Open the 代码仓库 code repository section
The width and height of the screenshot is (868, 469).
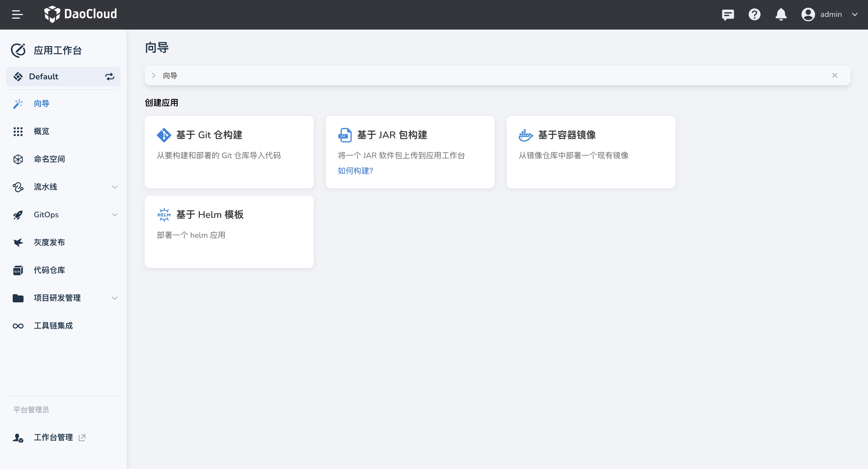click(x=18, y=270)
